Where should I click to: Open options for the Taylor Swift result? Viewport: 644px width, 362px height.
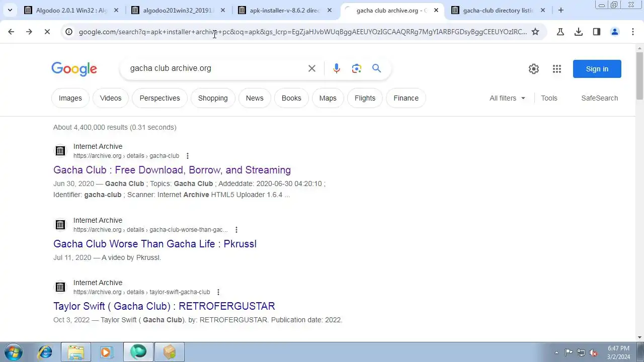[x=218, y=292]
